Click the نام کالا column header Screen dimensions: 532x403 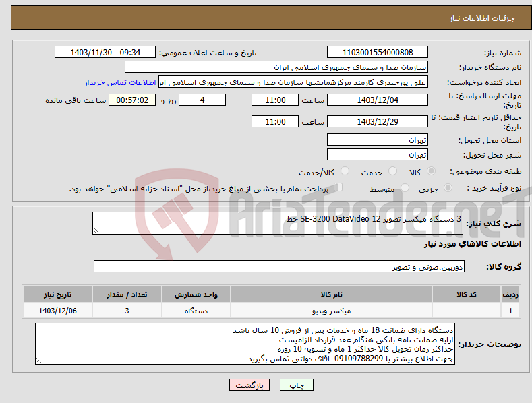(x=331, y=294)
